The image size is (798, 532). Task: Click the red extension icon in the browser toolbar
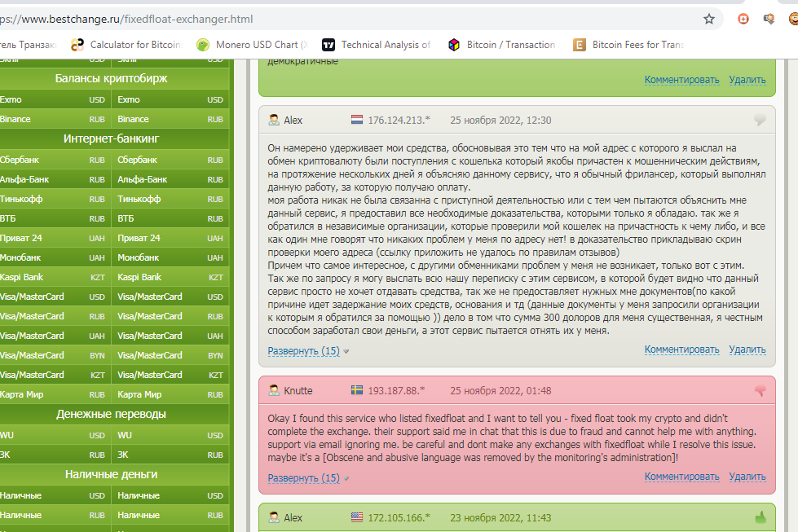click(x=743, y=20)
